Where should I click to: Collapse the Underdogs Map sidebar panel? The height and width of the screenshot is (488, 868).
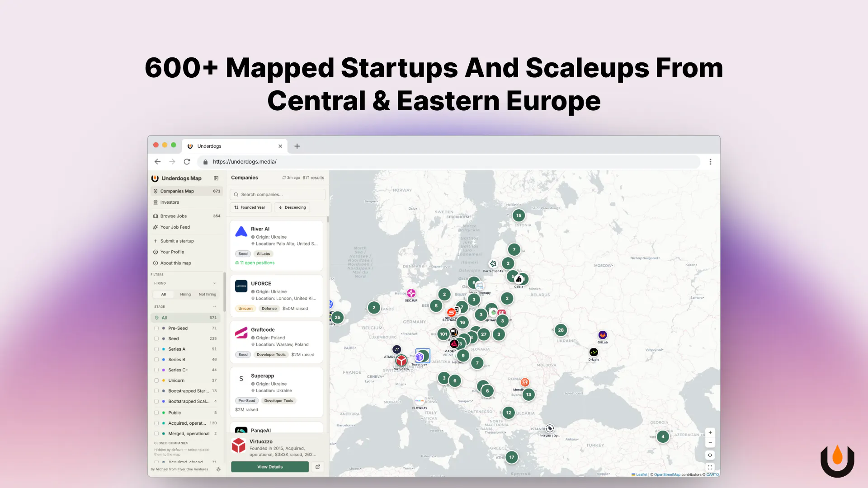click(x=216, y=178)
